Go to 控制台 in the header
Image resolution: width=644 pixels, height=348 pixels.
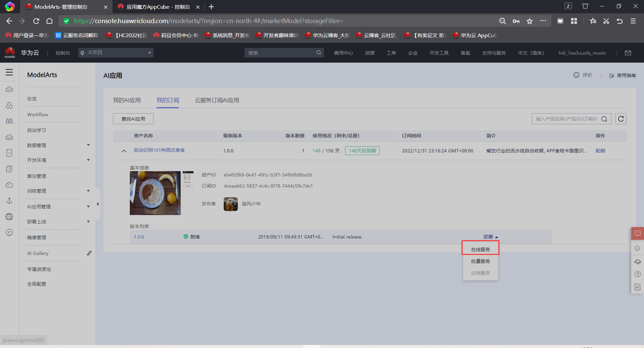click(63, 53)
